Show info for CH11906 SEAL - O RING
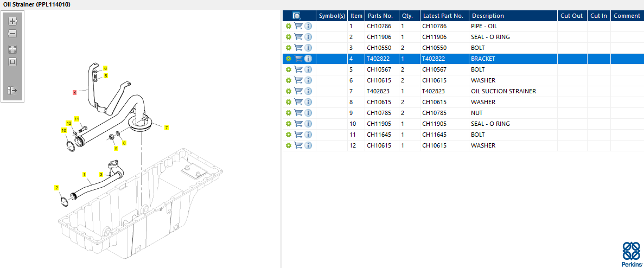This screenshot has height=268, width=644. [309, 37]
